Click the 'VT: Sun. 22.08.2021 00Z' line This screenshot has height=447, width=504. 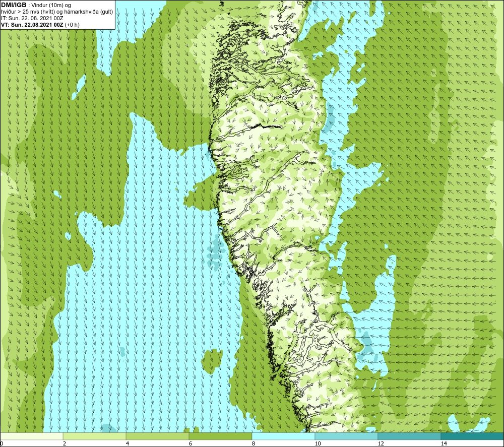pos(32,25)
